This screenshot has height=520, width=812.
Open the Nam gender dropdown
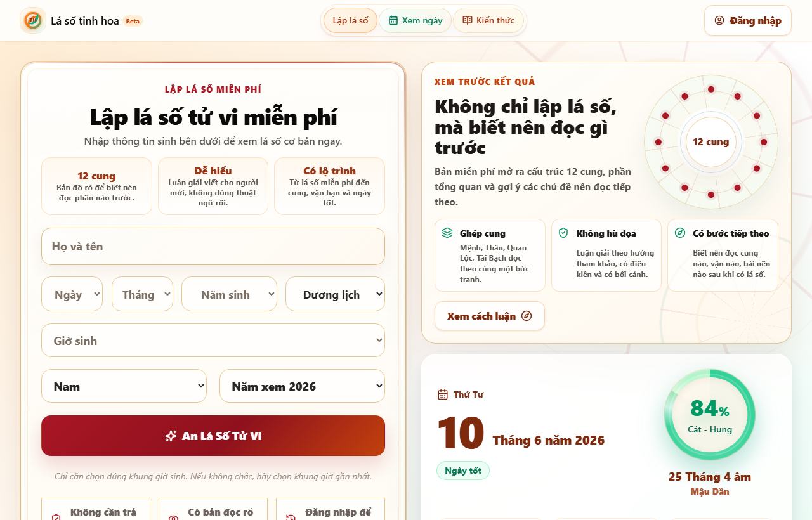coord(124,386)
